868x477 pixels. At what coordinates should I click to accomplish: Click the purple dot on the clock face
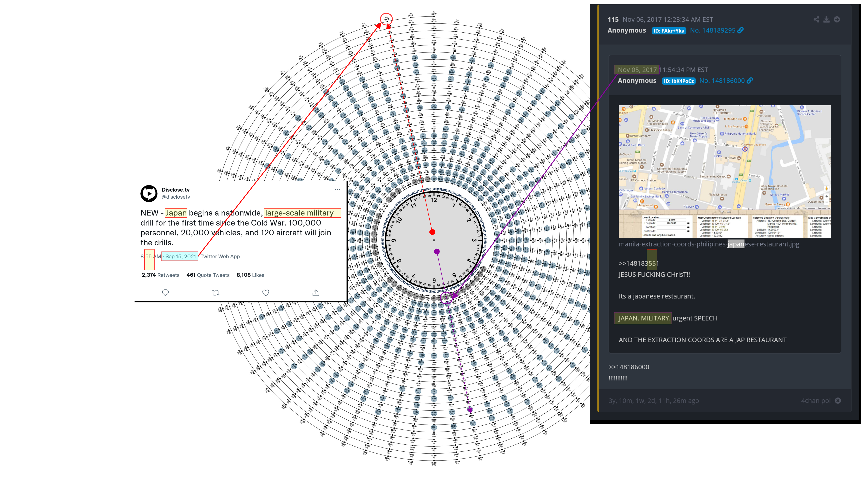click(x=437, y=251)
